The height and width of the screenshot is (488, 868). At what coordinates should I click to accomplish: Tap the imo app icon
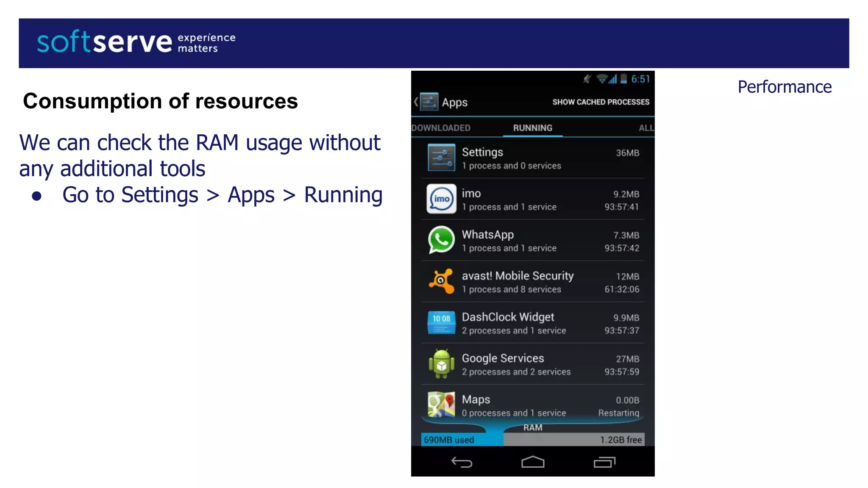[441, 198]
